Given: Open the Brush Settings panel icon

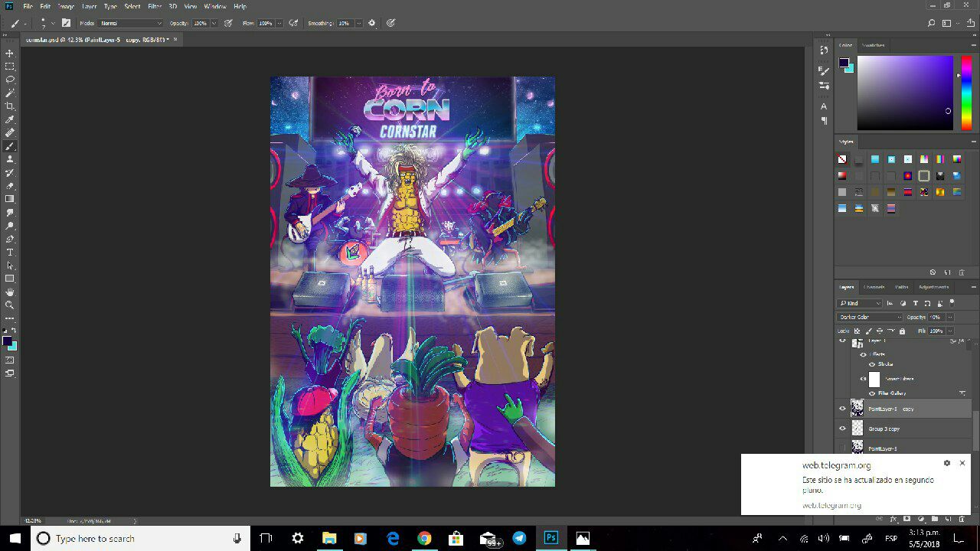Looking at the screenshot, I should click(824, 70).
